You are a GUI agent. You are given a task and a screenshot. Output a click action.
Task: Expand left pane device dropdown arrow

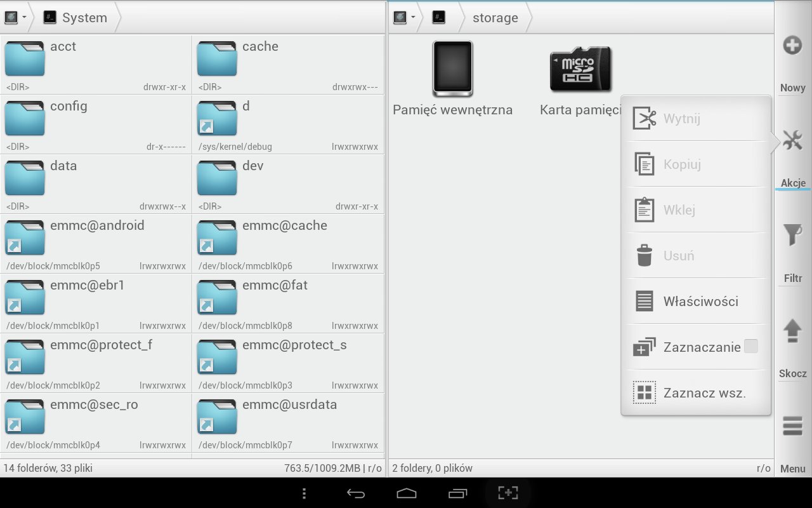[24, 18]
